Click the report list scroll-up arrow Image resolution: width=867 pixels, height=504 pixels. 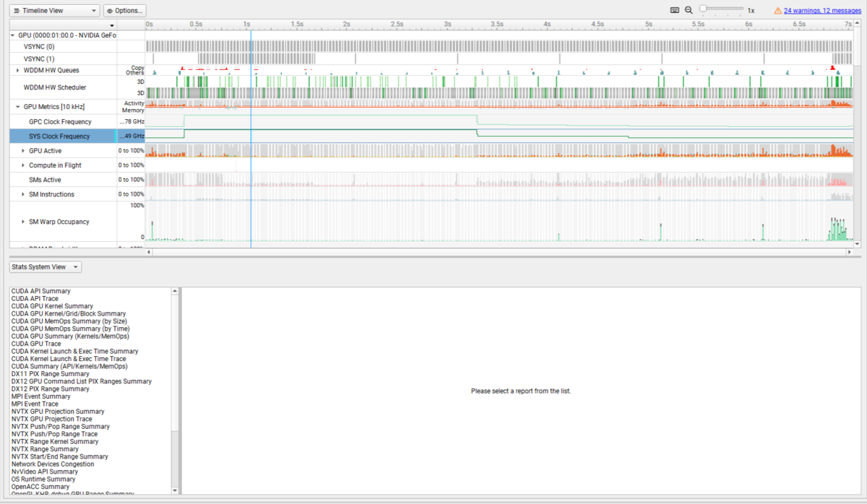click(174, 291)
